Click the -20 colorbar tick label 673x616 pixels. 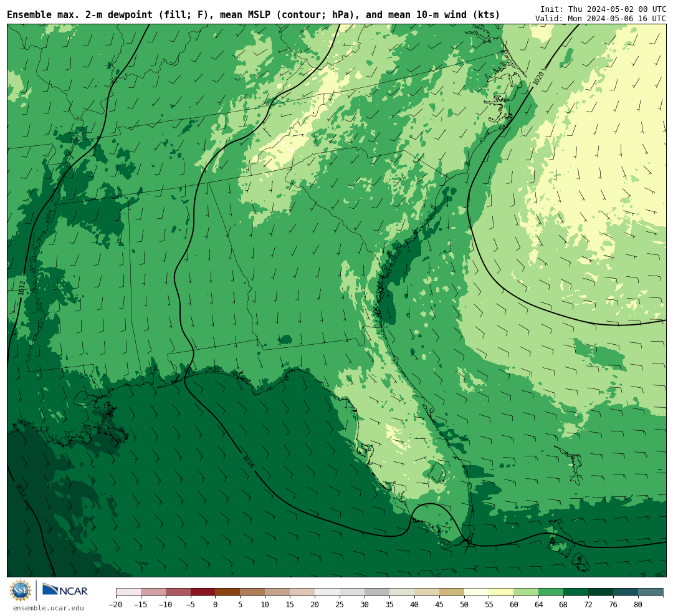(x=115, y=604)
